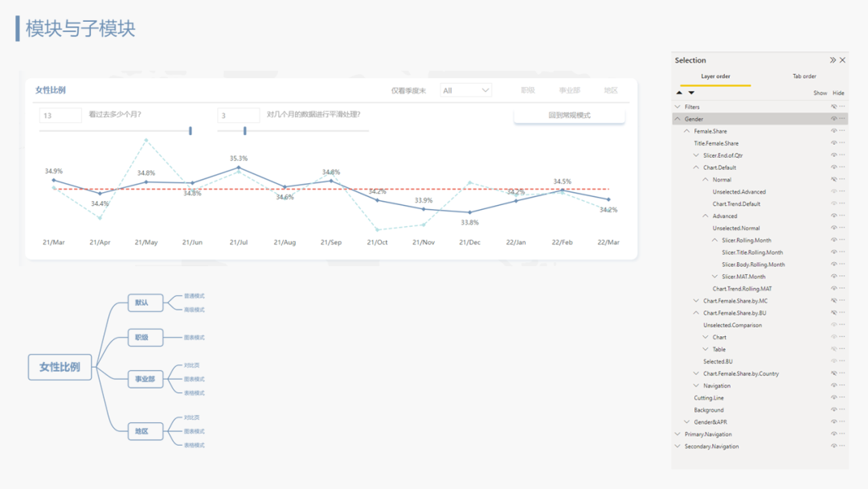The height and width of the screenshot is (489, 868).
Task: Expand the Secondary.Navigation group
Action: tap(678, 446)
